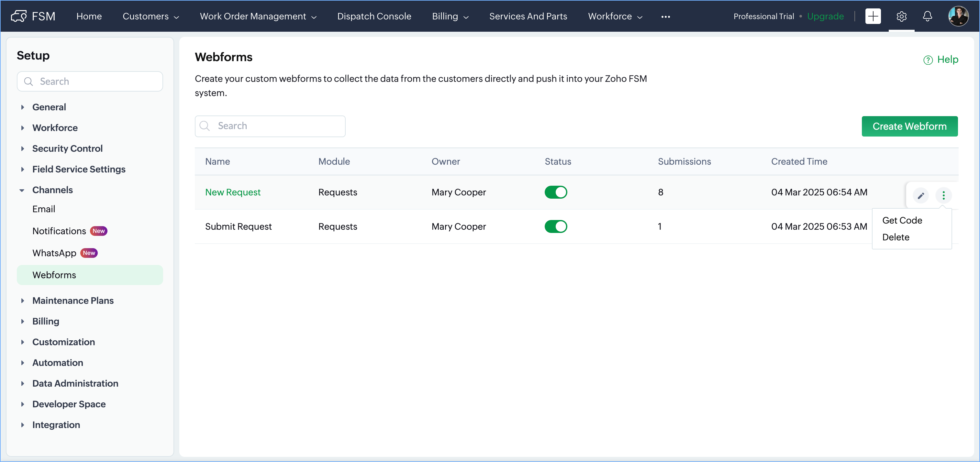Open the Work Order Management dropdown
The image size is (980, 462).
258,16
